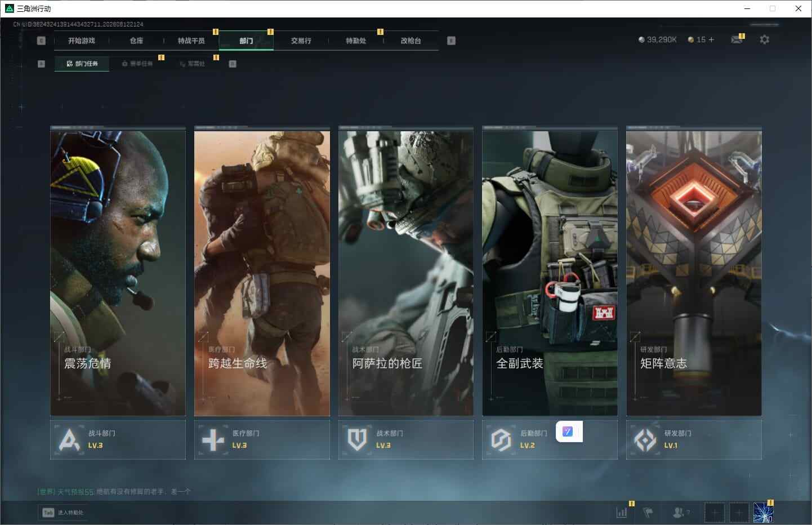Click the first empty squad slot plus
This screenshot has width=812, height=525.
pos(715,513)
